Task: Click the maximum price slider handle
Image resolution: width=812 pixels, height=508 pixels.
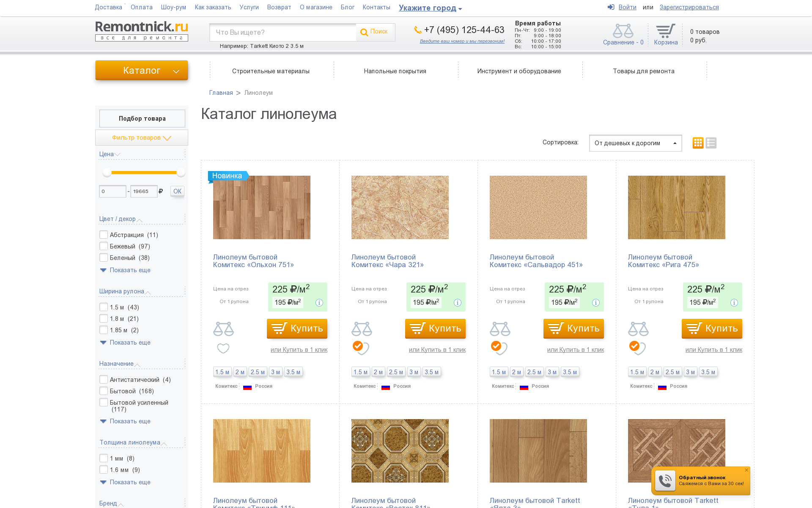Action: click(181, 172)
